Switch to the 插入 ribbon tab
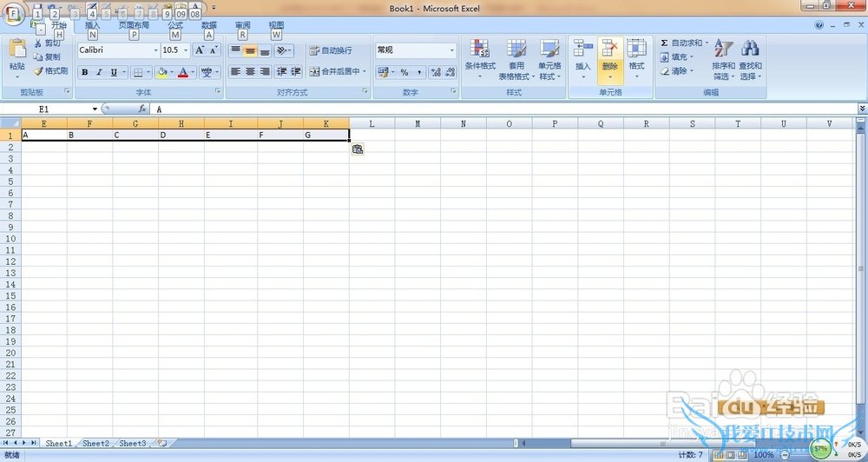 (x=93, y=25)
